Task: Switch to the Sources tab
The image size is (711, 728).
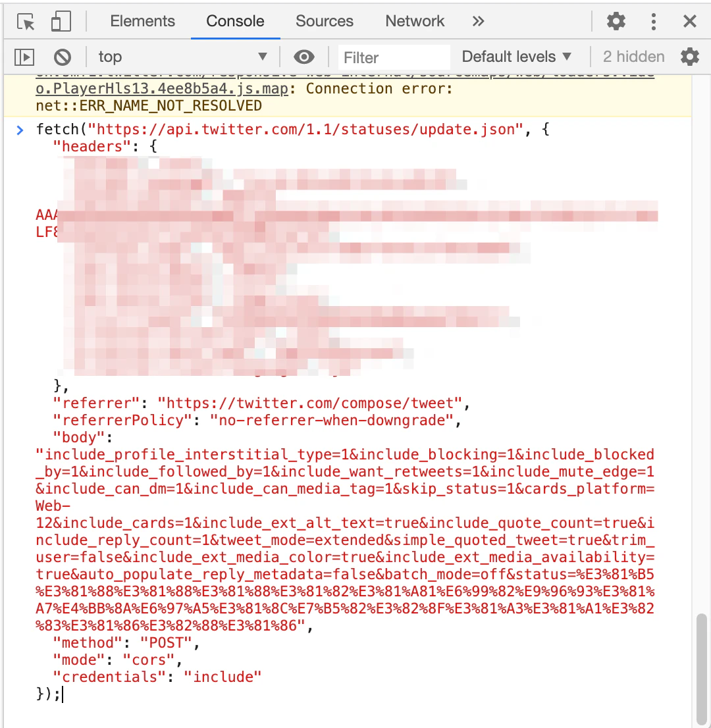Action: 324,21
